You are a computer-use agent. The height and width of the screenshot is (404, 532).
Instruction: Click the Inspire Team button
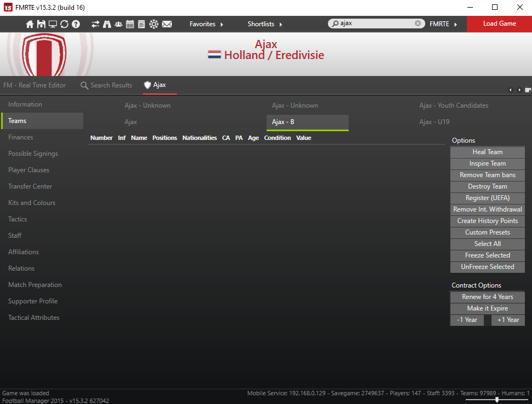[x=487, y=163]
